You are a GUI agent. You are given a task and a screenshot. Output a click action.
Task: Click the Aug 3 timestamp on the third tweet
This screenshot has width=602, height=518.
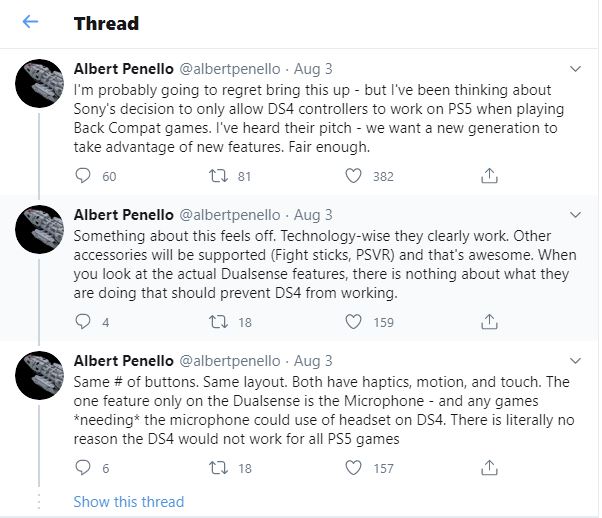coord(312,361)
